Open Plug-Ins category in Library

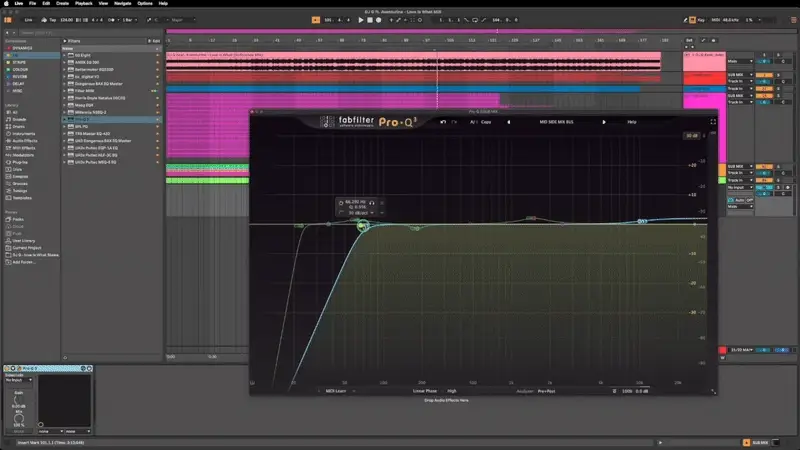(20, 162)
